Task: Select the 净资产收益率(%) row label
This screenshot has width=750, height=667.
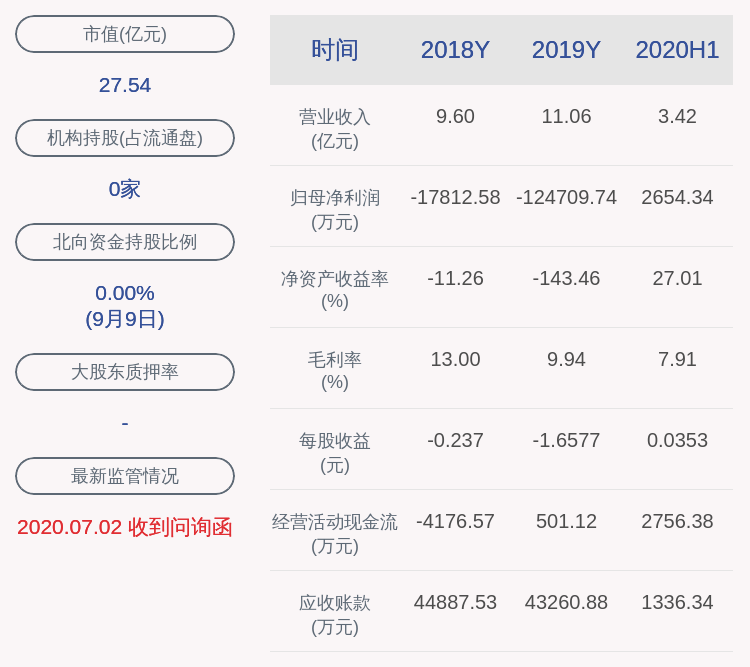Action: (335, 290)
